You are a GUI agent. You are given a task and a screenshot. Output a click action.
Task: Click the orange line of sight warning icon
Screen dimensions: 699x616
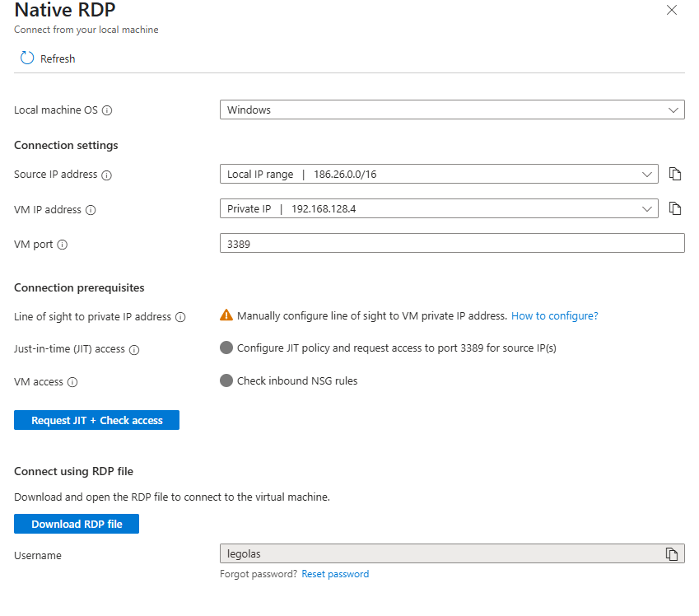(x=226, y=315)
